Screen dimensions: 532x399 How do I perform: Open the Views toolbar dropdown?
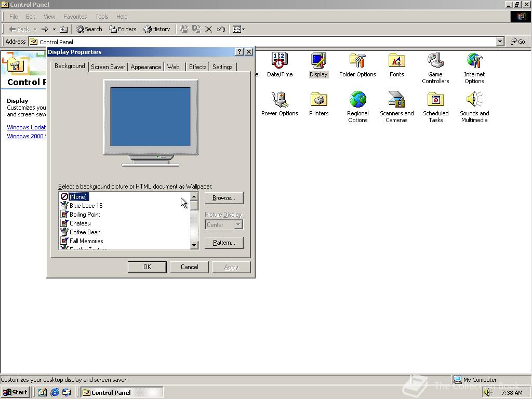click(239, 29)
